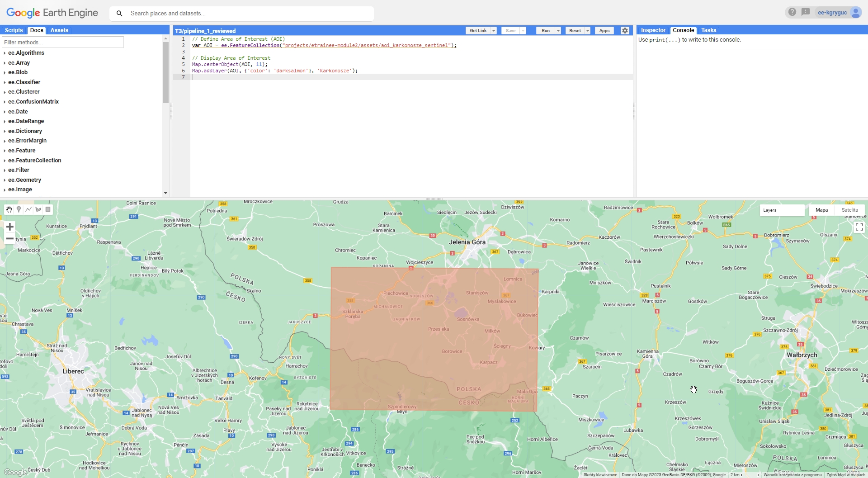Select the polygon drawing tool
This screenshot has height=478, width=868.
point(38,209)
